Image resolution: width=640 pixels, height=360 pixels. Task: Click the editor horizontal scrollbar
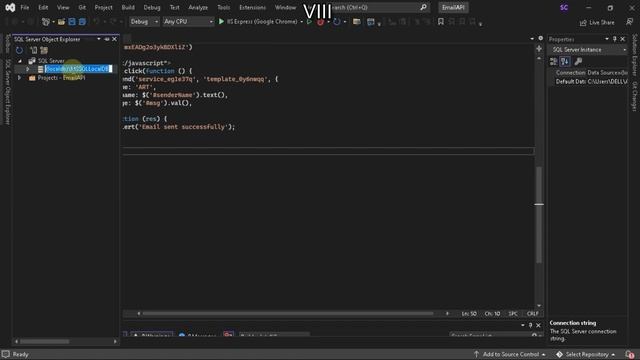(x=288, y=313)
